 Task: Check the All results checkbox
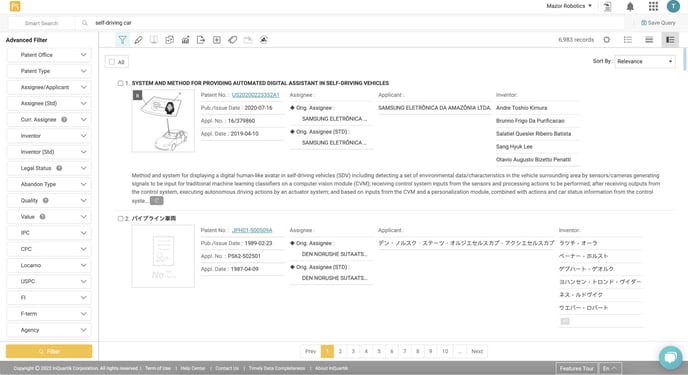click(x=112, y=62)
